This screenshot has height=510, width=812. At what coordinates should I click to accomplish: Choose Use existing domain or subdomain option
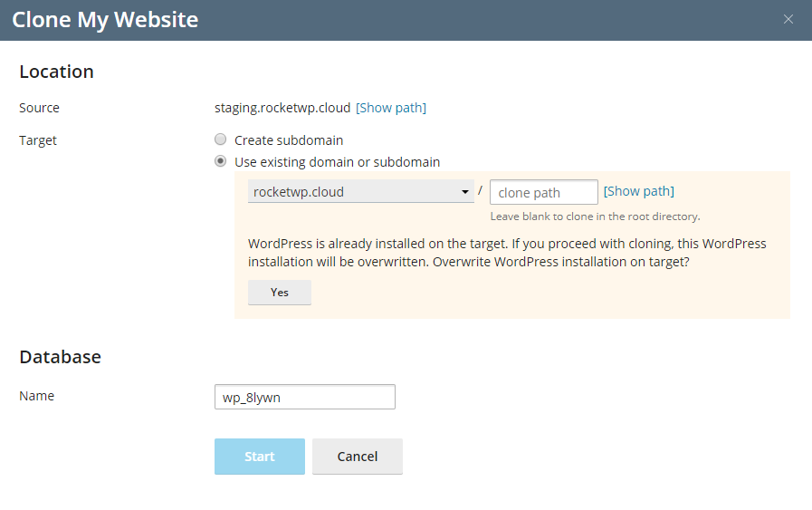pos(220,162)
